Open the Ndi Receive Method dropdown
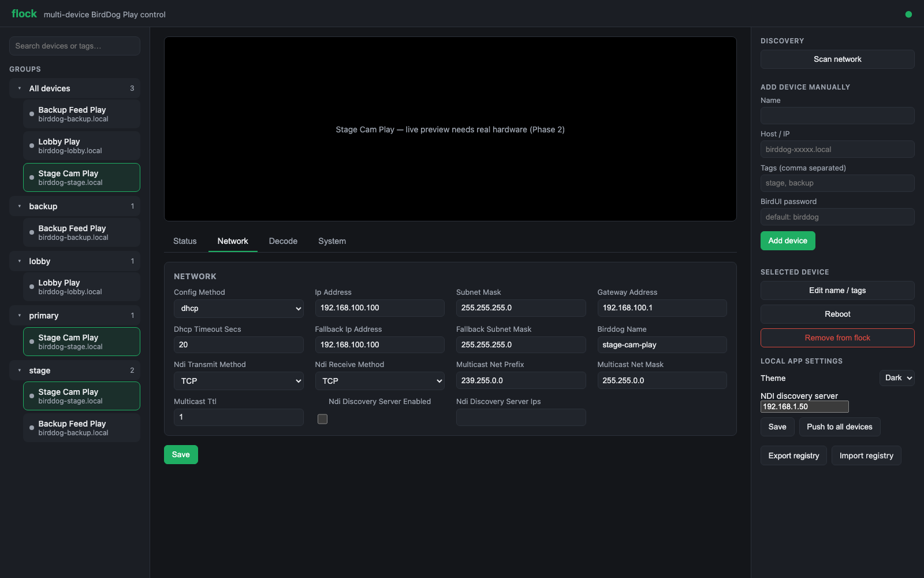Viewport: 924px width, 578px height. pyautogui.click(x=379, y=381)
